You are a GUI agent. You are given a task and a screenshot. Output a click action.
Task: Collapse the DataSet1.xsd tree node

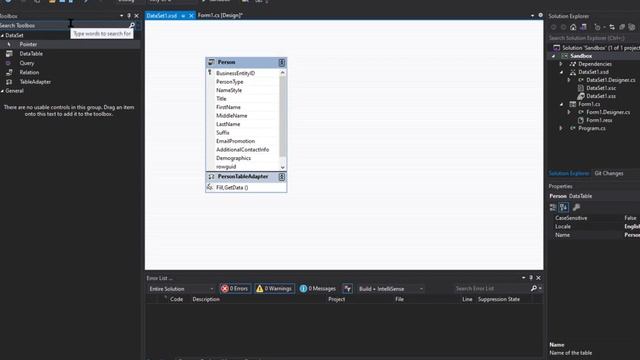coord(561,72)
